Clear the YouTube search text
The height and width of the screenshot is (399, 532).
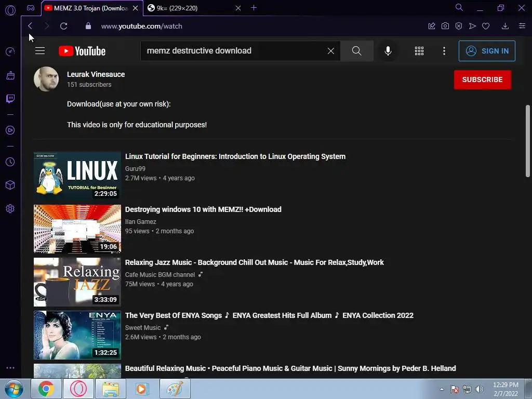[331, 51]
